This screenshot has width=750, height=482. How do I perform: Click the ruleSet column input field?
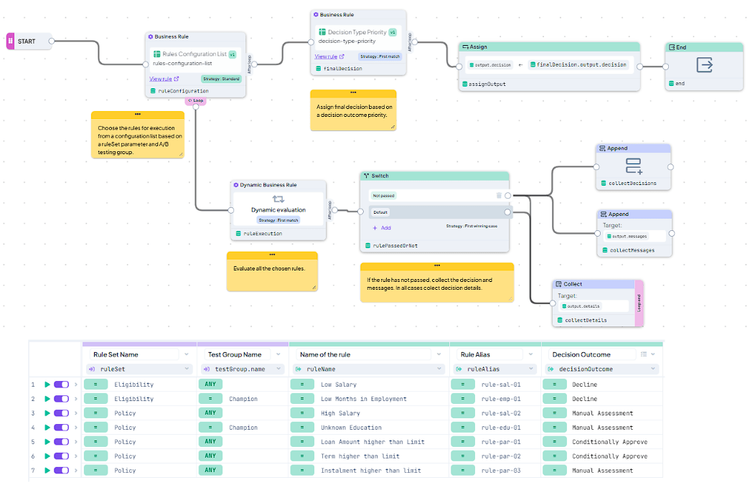(x=135, y=369)
